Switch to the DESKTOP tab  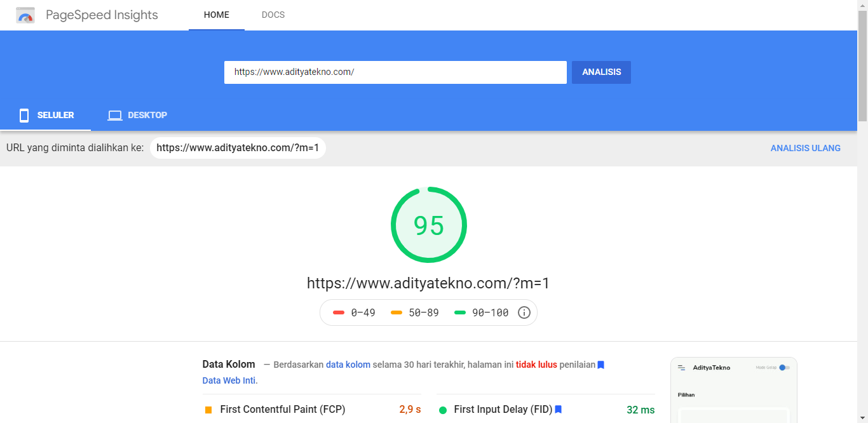tap(137, 115)
